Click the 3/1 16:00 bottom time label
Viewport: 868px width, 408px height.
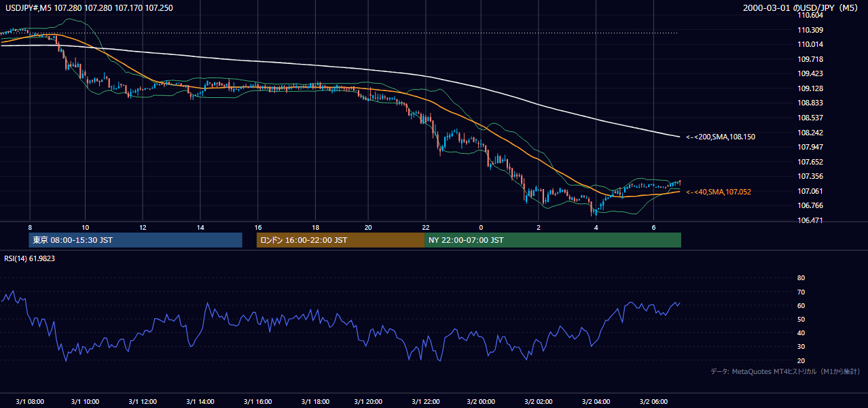point(258,402)
